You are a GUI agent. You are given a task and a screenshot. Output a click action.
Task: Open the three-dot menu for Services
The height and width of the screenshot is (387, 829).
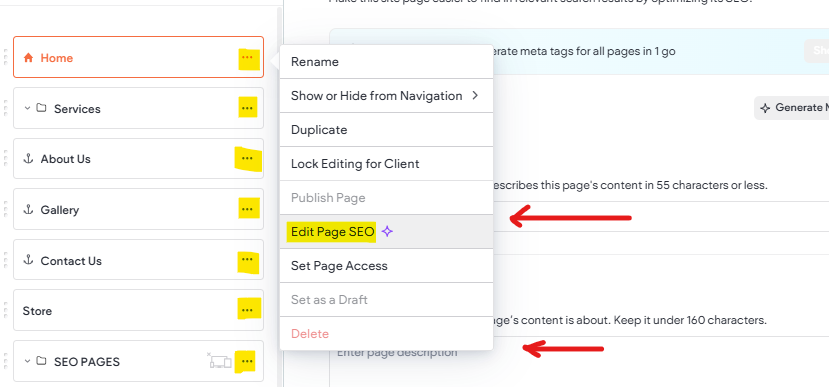(247, 108)
